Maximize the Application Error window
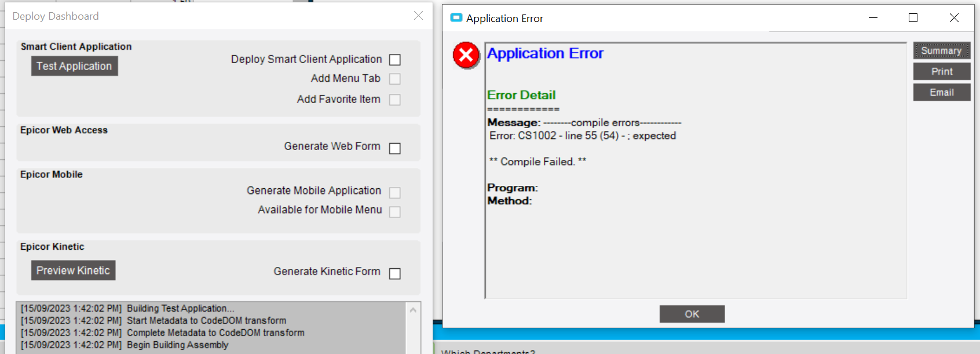The height and width of the screenshot is (354, 980). tap(913, 18)
